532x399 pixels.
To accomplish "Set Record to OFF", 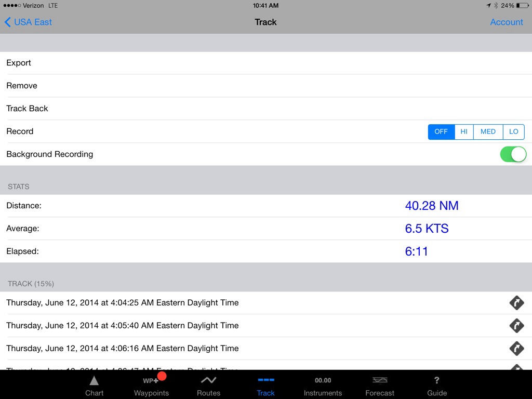I will [x=441, y=131].
